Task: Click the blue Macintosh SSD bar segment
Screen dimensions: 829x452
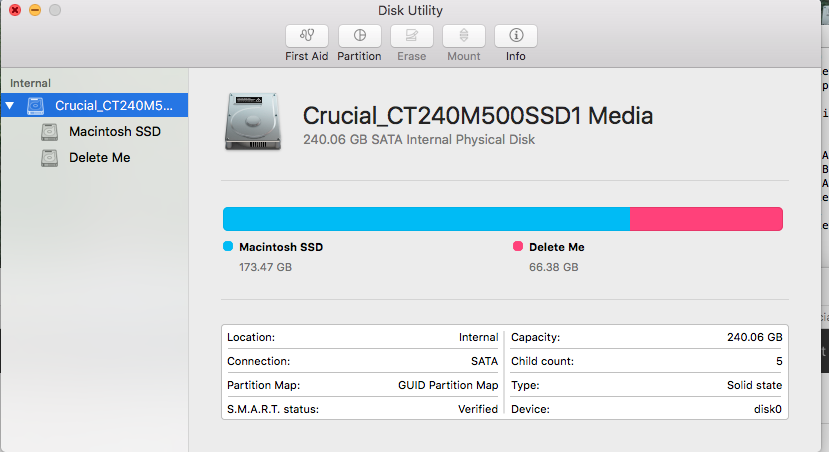Action: (x=425, y=219)
